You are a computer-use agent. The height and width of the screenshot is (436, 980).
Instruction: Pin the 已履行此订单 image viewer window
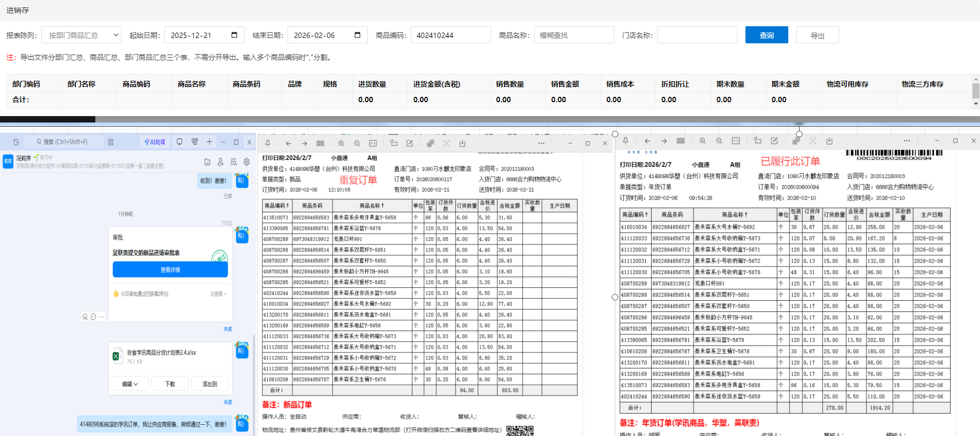pos(625,141)
